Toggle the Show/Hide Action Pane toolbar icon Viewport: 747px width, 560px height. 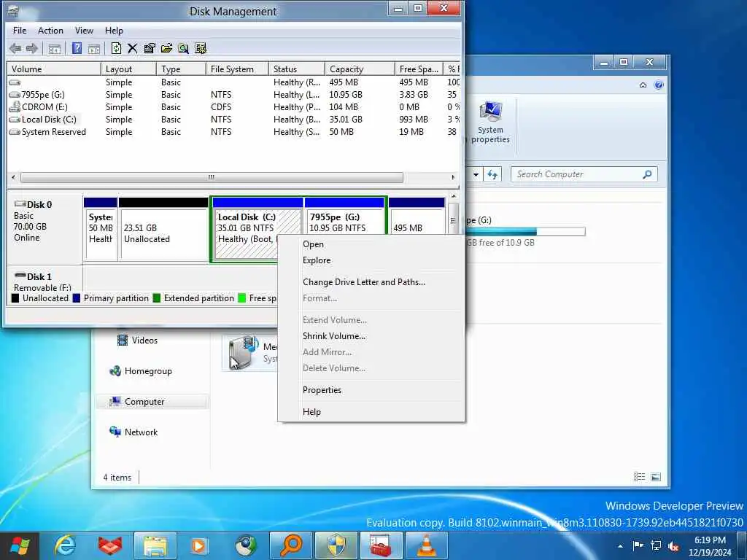(x=94, y=48)
